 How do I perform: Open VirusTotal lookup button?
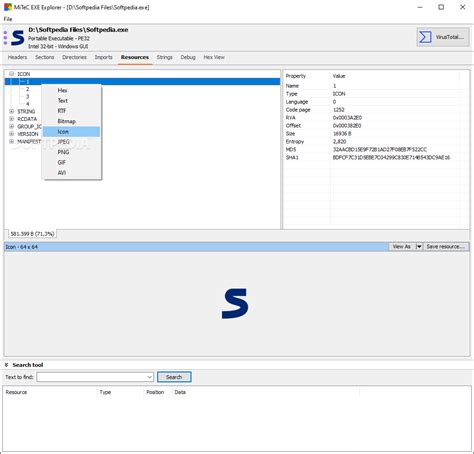click(443, 37)
